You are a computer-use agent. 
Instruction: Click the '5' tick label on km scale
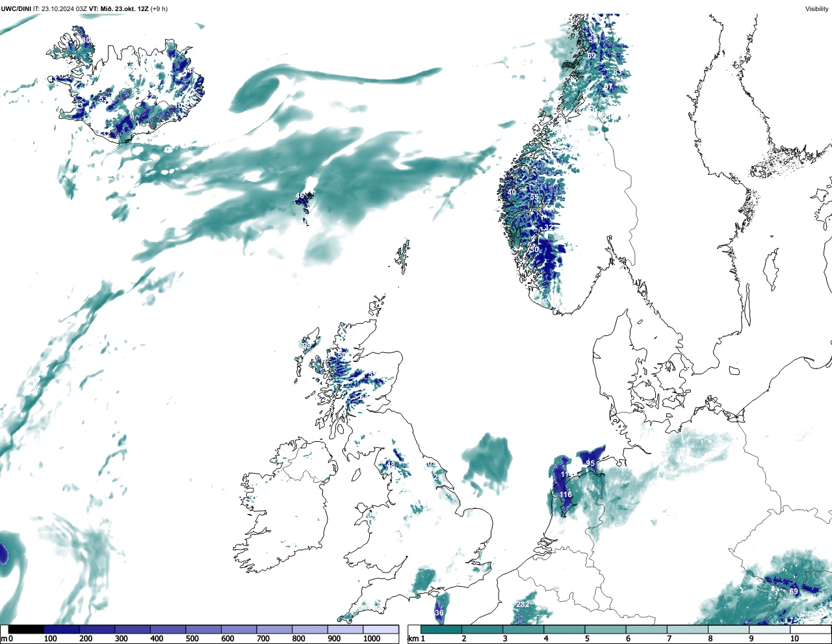[x=587, y=639]
